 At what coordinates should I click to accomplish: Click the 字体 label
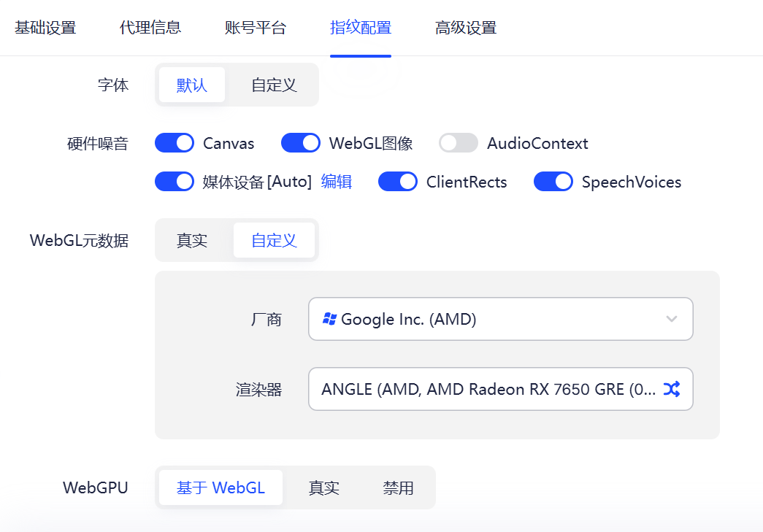113,85
